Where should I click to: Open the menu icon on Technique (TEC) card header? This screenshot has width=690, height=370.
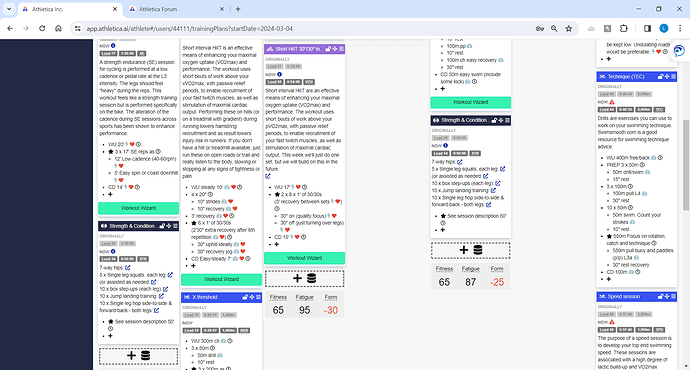673,77
